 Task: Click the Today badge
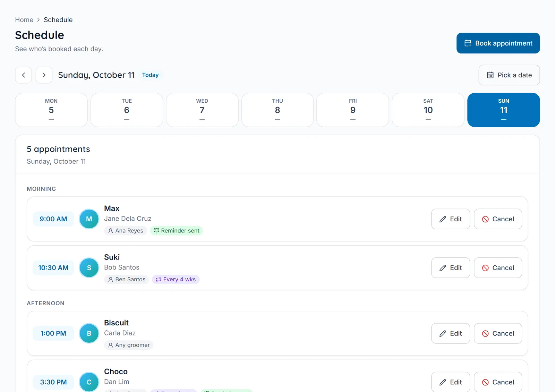pyautogui.click(x=150, y=75)
